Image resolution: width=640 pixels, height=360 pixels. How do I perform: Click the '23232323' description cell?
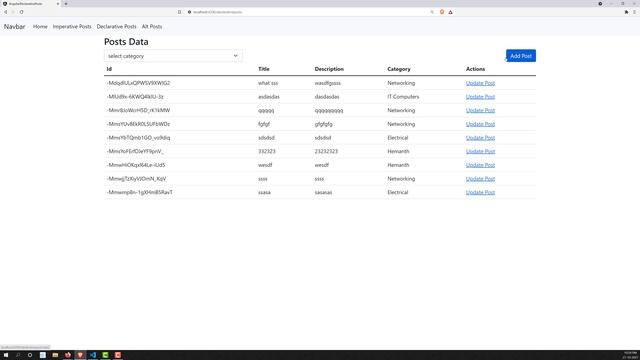(326, 151)
